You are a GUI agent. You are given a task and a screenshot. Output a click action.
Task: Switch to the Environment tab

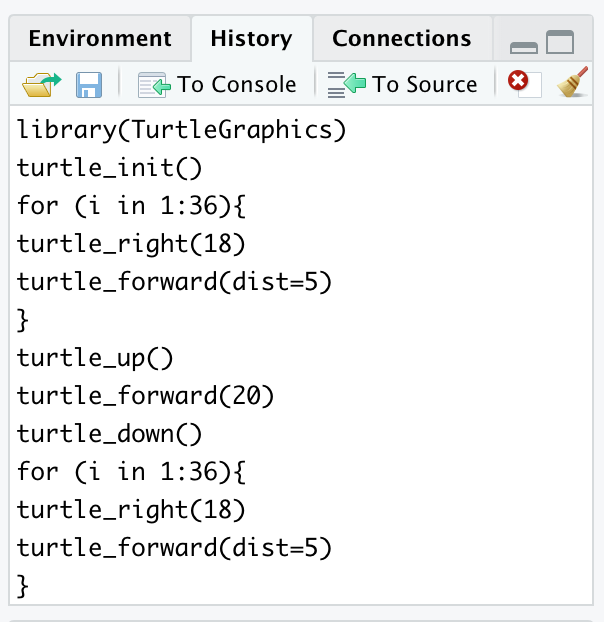[x=100, y=39]
